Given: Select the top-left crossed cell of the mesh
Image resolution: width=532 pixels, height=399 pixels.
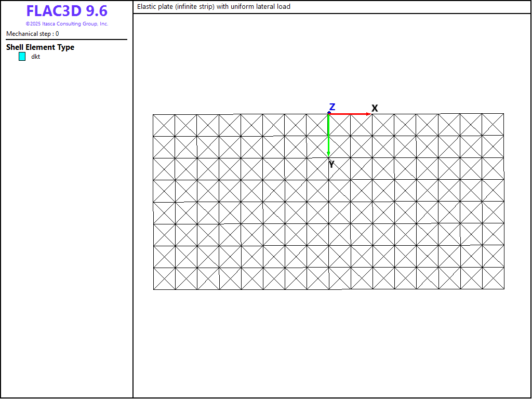Looking at the screenshot, I should tap(164, 125).
